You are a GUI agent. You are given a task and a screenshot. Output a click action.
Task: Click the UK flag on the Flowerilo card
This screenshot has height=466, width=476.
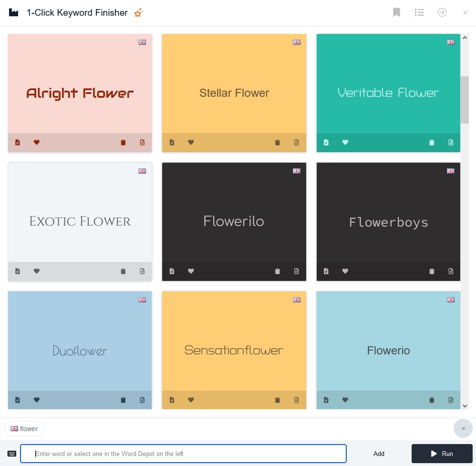pos(296,171)
